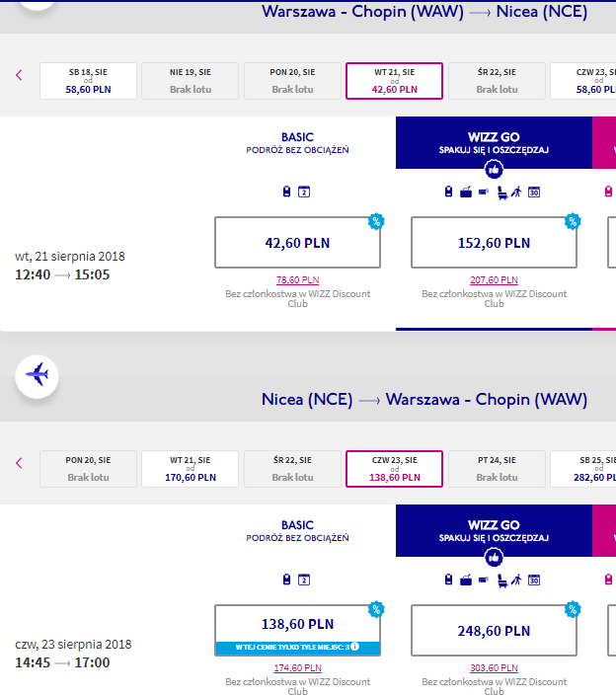Click the 78,60 PLN non-member price link
This screenshot has height=697, width=616.
click(297, 280)
